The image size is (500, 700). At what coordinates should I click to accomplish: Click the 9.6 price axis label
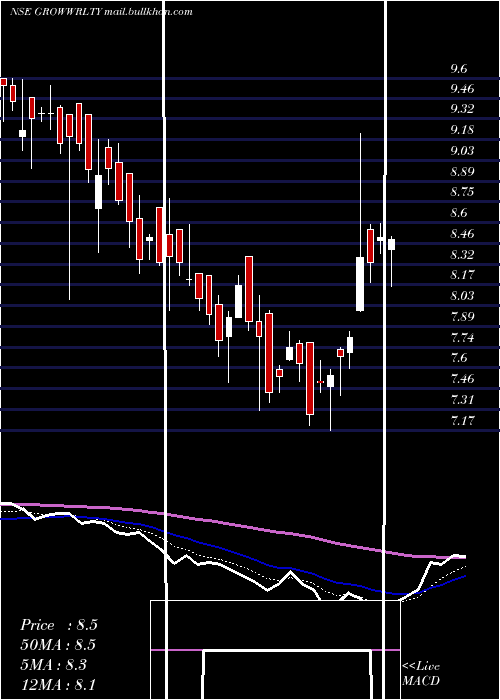click(458, 69)
